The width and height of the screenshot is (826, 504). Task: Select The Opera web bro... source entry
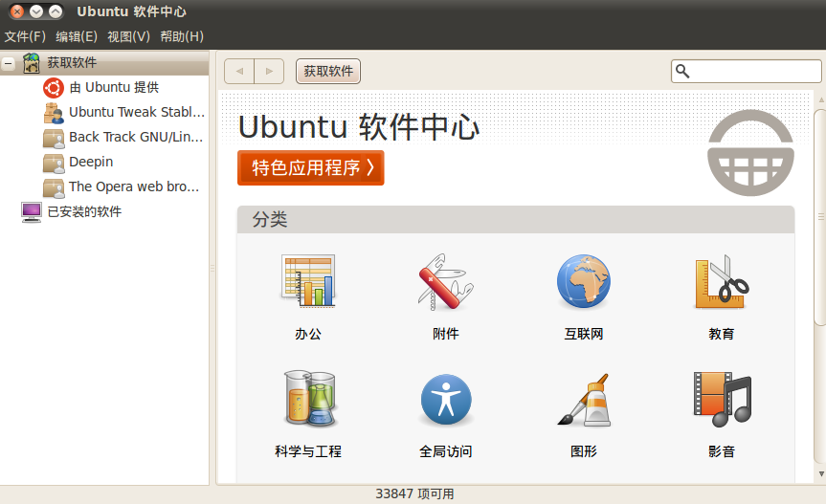134,186
